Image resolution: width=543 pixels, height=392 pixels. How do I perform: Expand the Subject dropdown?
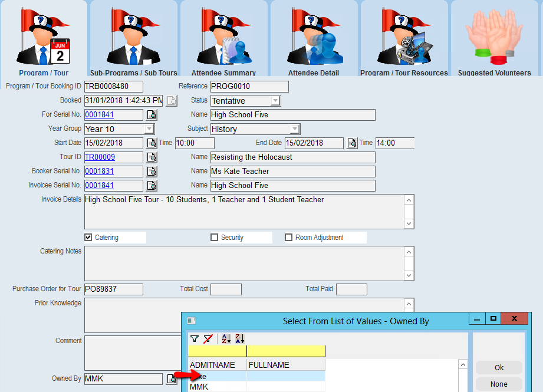pos(295,129)
